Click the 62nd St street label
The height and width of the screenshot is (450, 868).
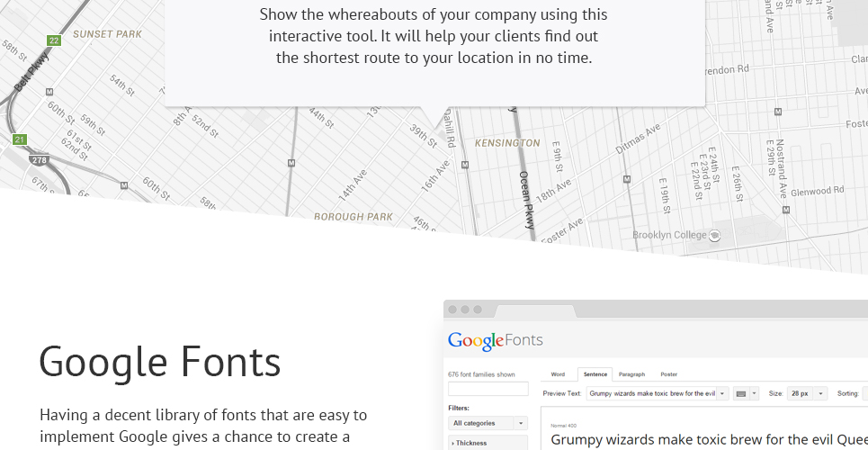(74, 149)
